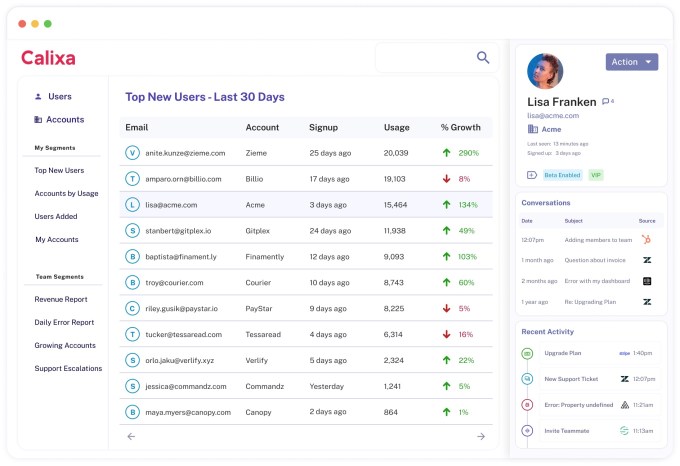Click the anite.kunze@zieme.com email
Screen dimensions: 680x466
click(185, 153)
